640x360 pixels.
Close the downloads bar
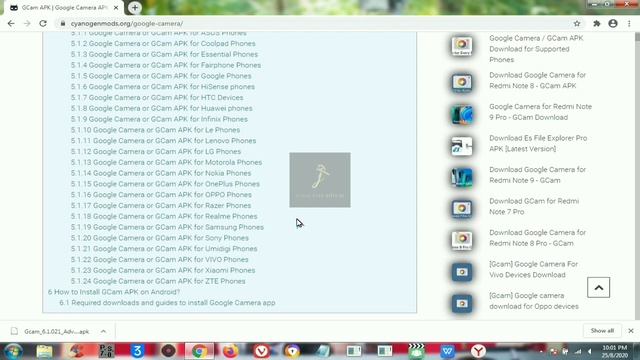[x=631, y=331]
